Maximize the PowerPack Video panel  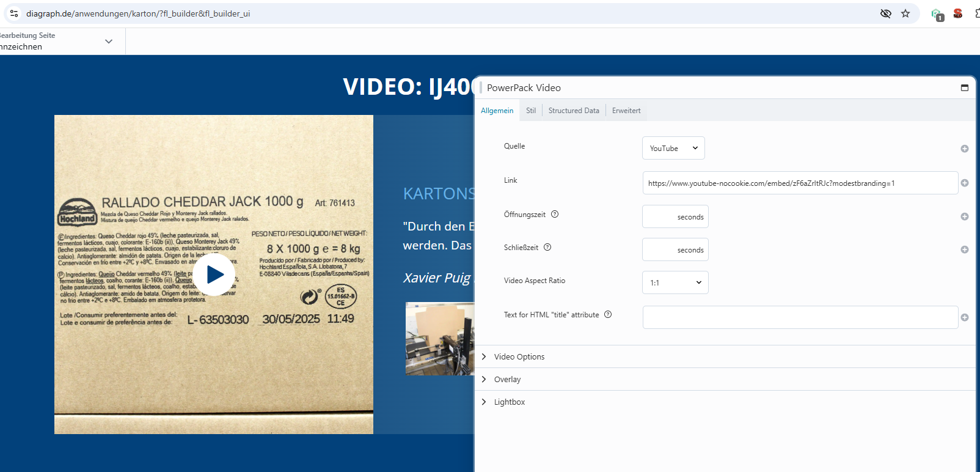pyautogui.click(x=965, y=88)
